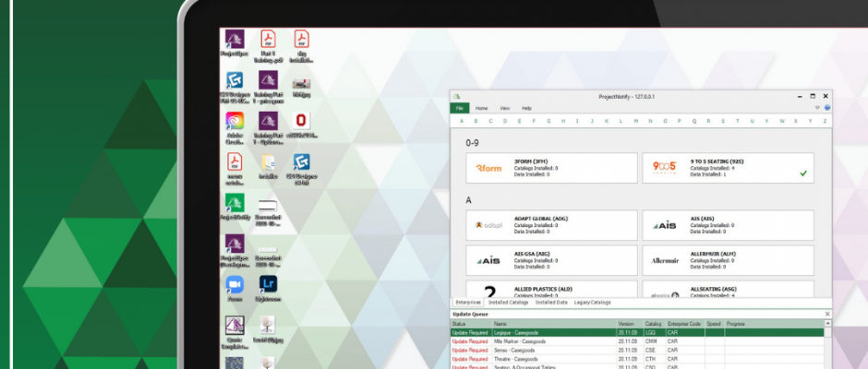The image size is (868, 369).
Task: Jump to letter K in the alphabet bar
Action: (x=607, y=121)
